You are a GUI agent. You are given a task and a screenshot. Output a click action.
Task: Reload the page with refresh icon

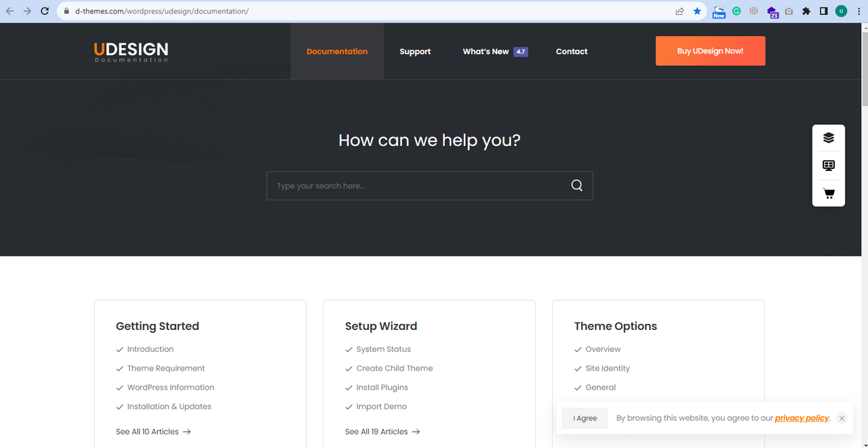click(45, 11)
